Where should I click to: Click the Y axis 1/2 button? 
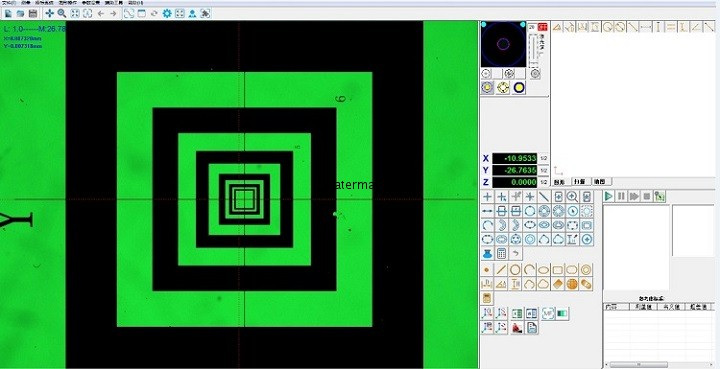tap(544, 170)
